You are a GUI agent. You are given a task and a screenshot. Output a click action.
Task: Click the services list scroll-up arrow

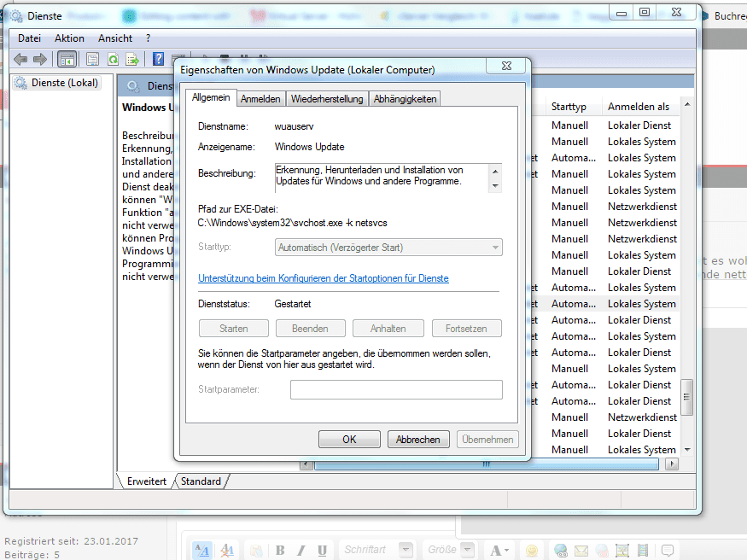pyautogui.click(x=687, y=104)
